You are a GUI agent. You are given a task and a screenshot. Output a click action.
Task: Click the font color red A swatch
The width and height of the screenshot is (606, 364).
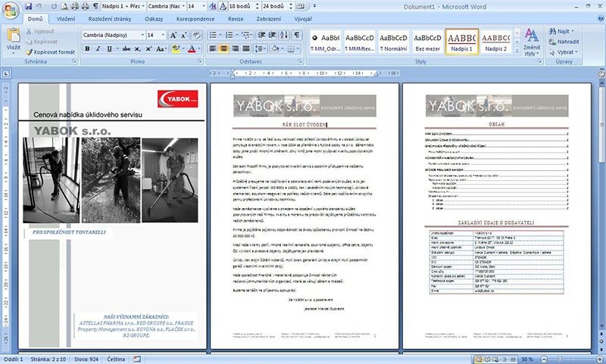coord(191,49)
